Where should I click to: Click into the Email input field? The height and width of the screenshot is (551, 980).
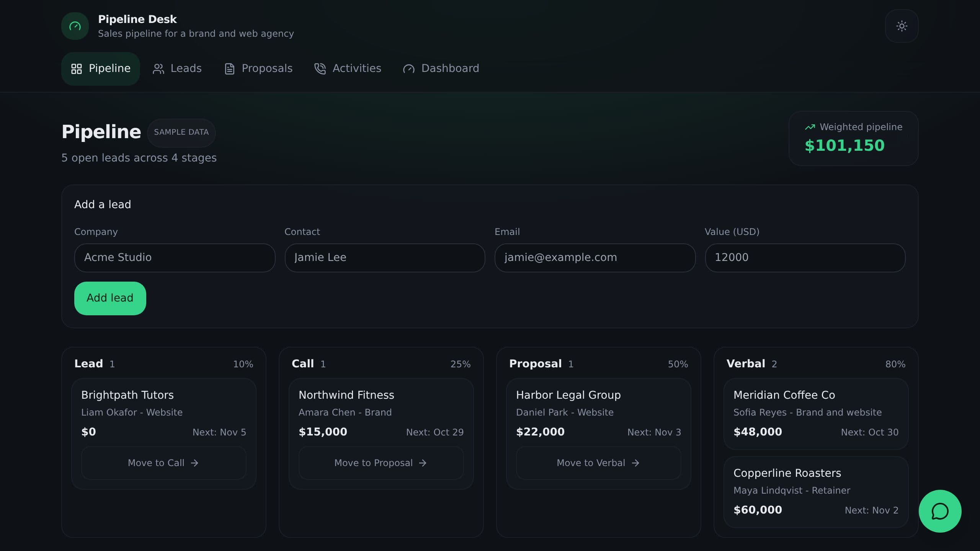(x=595, y=258)
